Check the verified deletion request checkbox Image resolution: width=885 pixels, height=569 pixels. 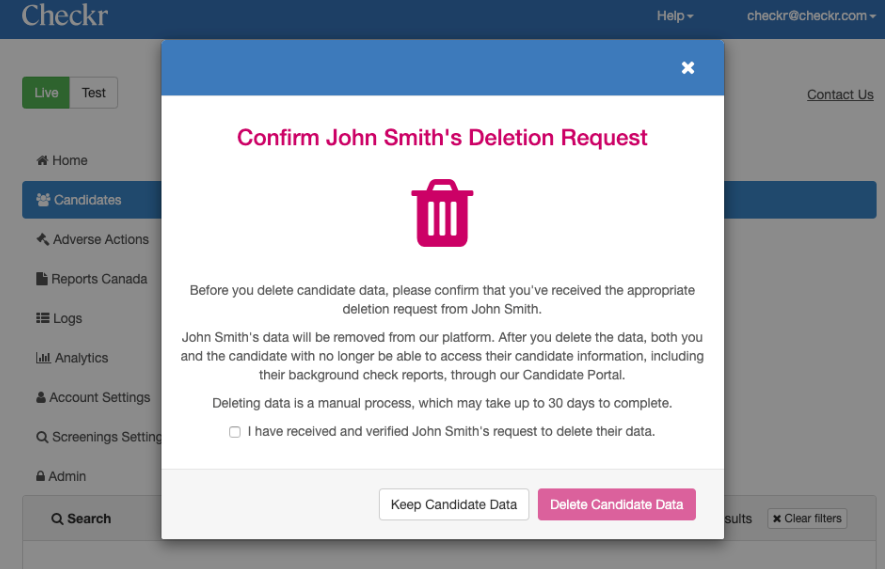tap(235, 432)
